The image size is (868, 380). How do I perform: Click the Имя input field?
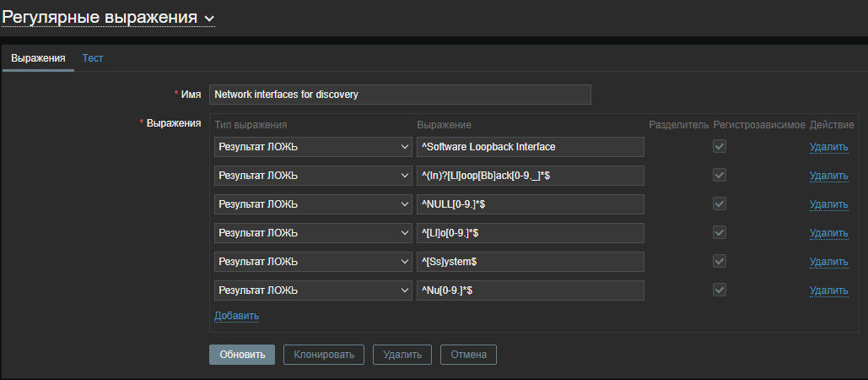click(x=400, y=95)
